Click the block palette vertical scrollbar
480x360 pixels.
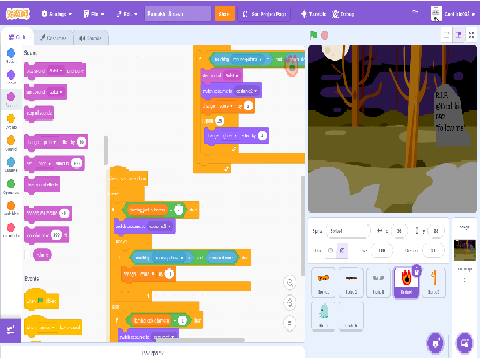click(106, 150)
